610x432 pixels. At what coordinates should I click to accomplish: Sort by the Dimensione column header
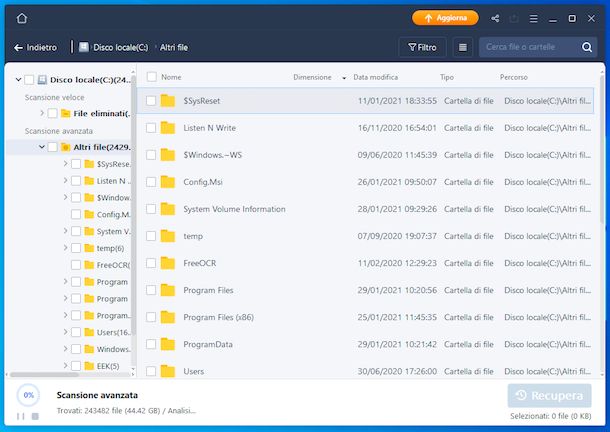click(x=312, y=77)
